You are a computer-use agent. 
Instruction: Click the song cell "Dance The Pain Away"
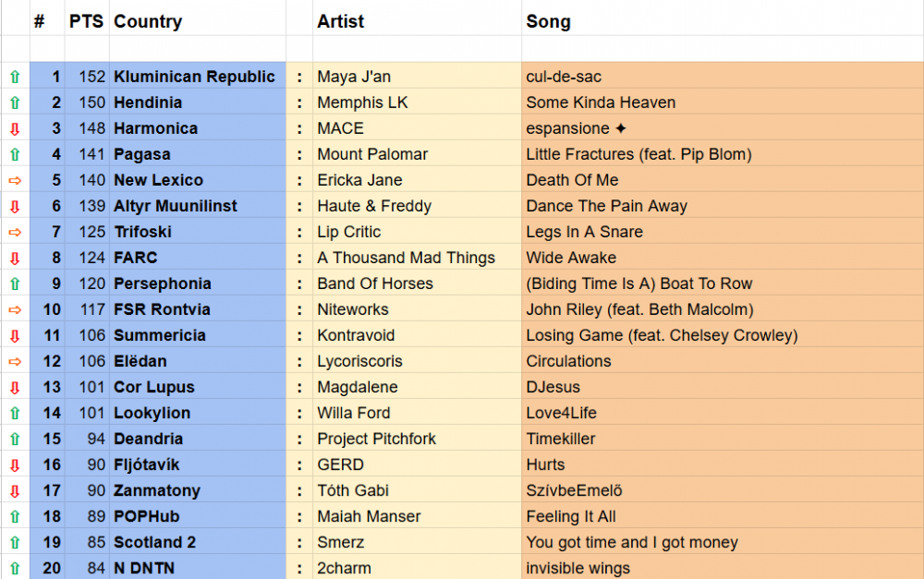606,206
